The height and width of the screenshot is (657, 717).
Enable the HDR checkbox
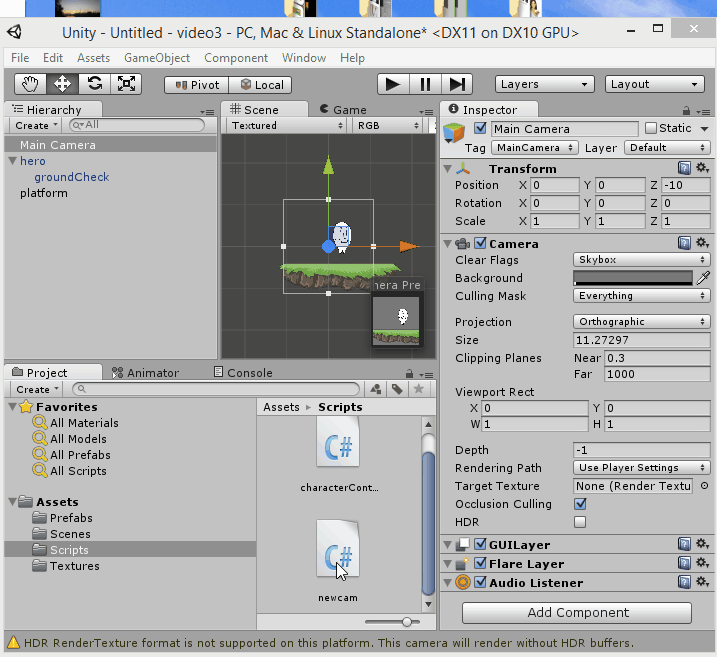pos(580,522)
